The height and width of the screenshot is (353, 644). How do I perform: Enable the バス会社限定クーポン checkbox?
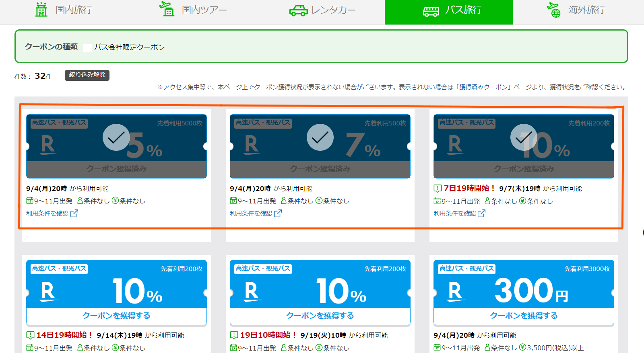click(x=87, y=47)
